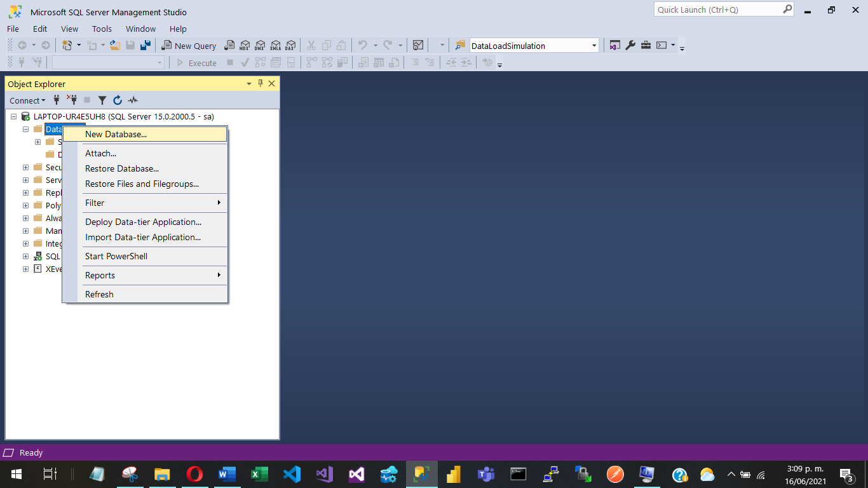Click inside the Quick Launch search box
Image resolution: width=868 pixels, height=488 pixels.
pyautogui.click(x=717, y=10)
